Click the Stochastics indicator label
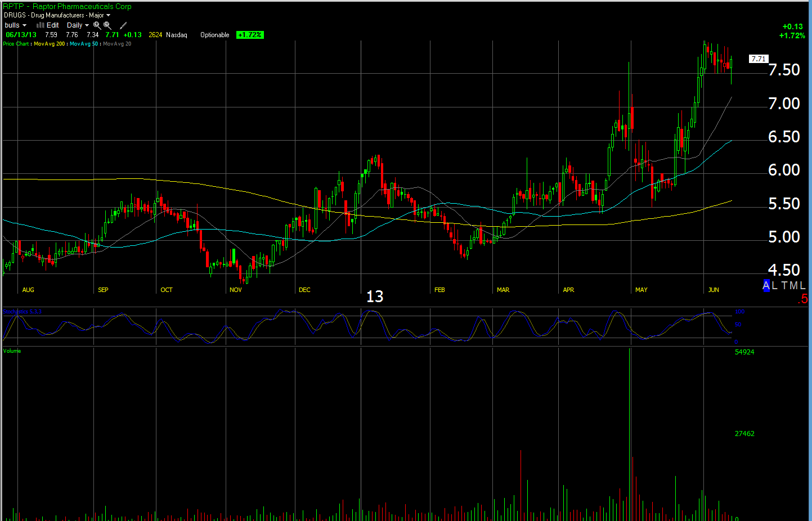The width and height of the screenshot is (812, 521). [23, 312]
